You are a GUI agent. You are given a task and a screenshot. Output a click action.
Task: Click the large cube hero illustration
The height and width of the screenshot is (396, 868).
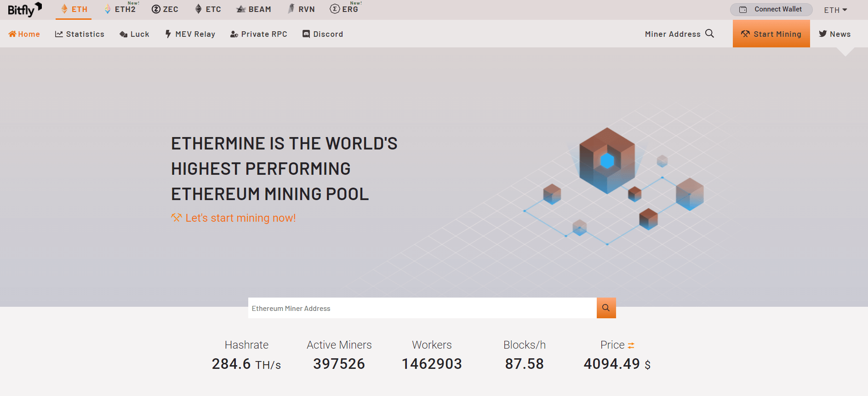click(607, 161)
